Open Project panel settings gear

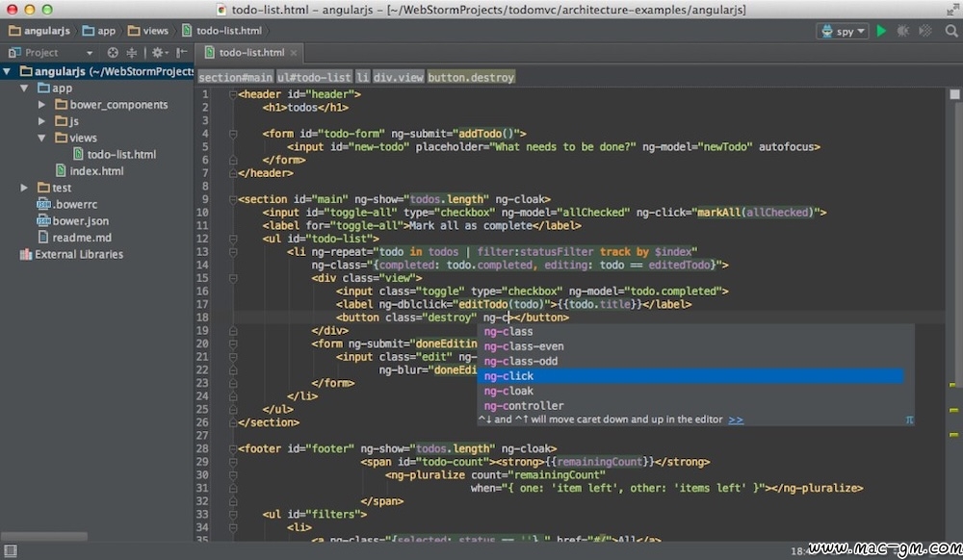click(159, 53)
